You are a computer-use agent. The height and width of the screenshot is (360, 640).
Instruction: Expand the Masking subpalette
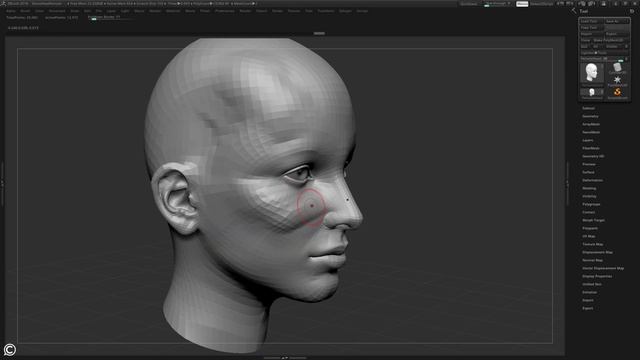pyautogui.click(x=589, y=188)
